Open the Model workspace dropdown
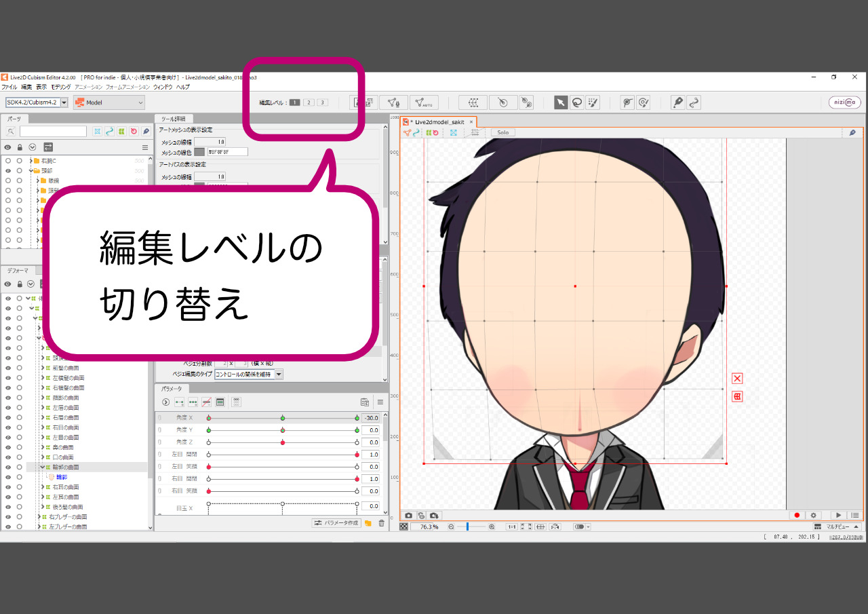 tap(109, 102)
